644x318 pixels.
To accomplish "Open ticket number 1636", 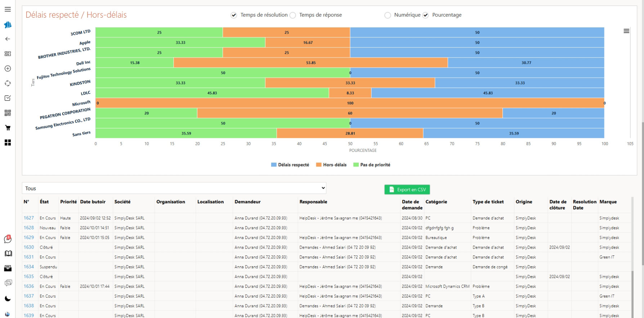I will pos(29,286).
